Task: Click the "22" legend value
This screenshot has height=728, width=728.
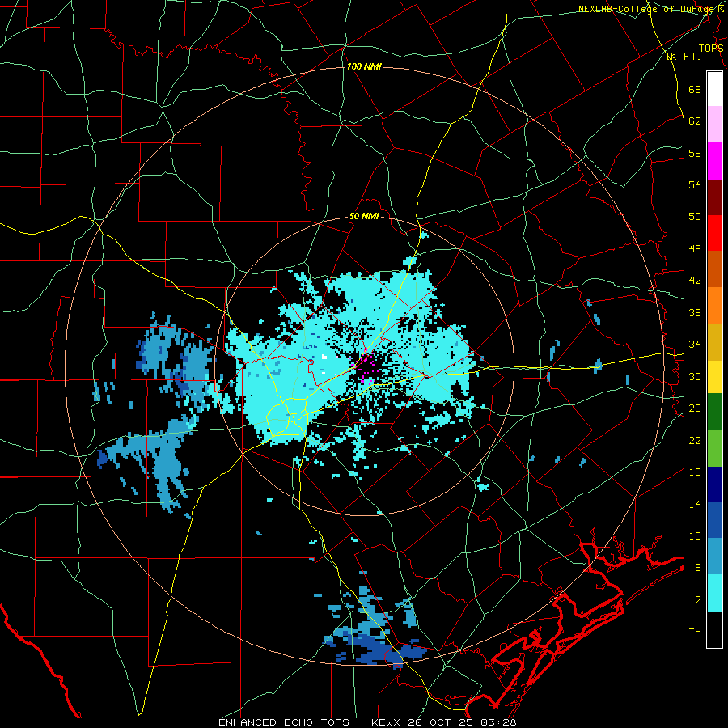Action: [695, 440]
